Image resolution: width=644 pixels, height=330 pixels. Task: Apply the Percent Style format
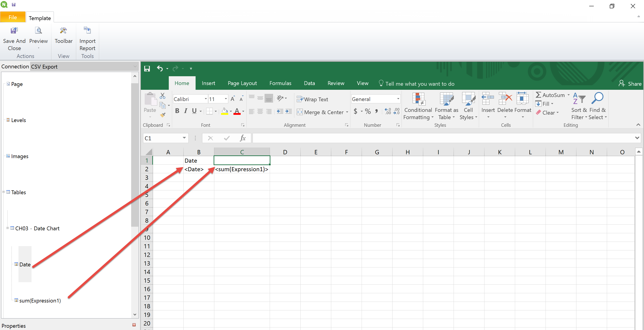click(368, 111)
